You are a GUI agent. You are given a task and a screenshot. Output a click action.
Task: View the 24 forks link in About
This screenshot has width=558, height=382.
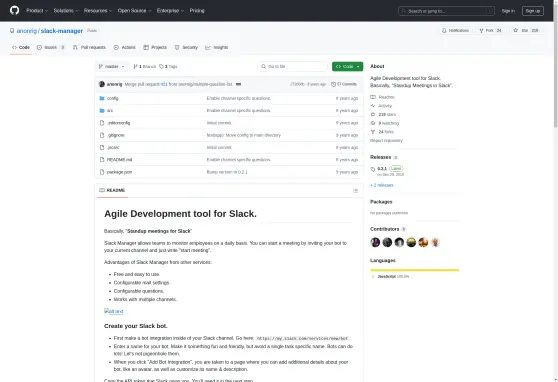(382, 132)
